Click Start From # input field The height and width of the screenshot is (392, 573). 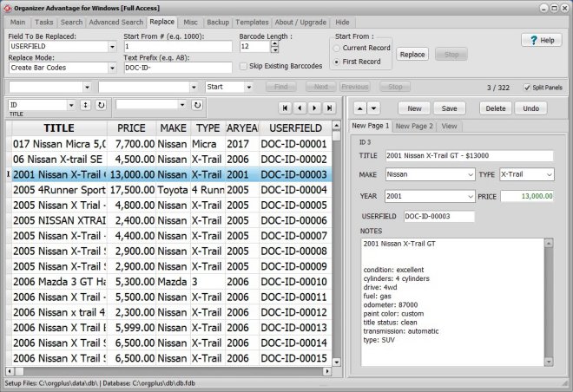tap(178, 46)
